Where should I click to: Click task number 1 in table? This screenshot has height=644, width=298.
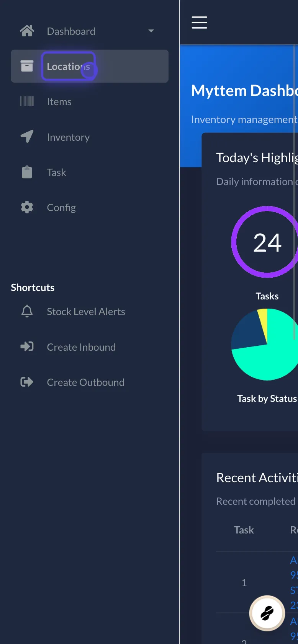tap(244, 582)
